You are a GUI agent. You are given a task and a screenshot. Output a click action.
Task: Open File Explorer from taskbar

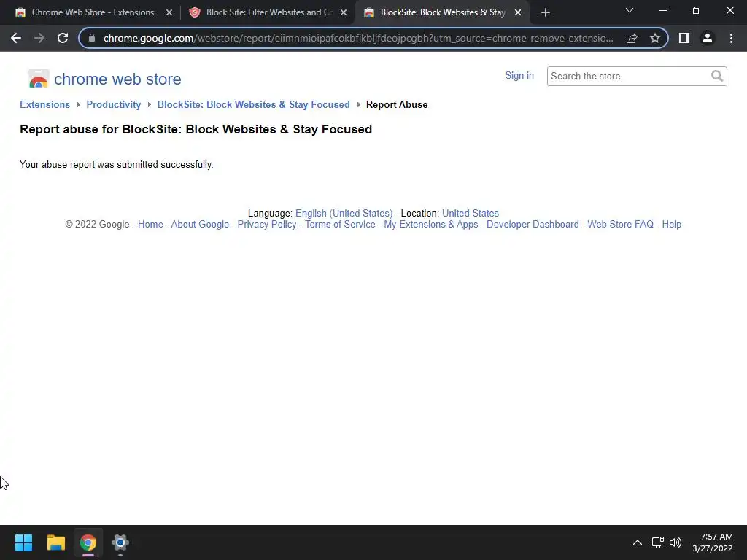point(55,542)
